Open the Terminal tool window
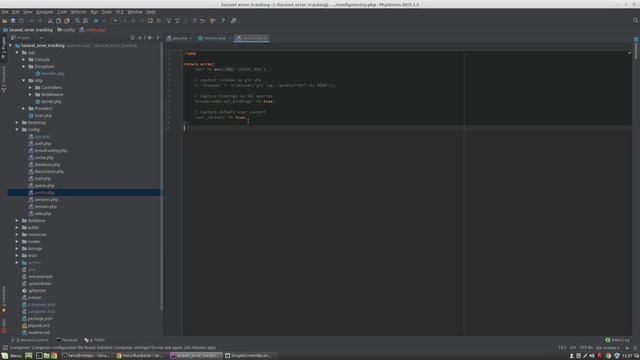Image resolution: width=640 pixels, height=360 pixels. pyautogui.click(x=67, y=340)
